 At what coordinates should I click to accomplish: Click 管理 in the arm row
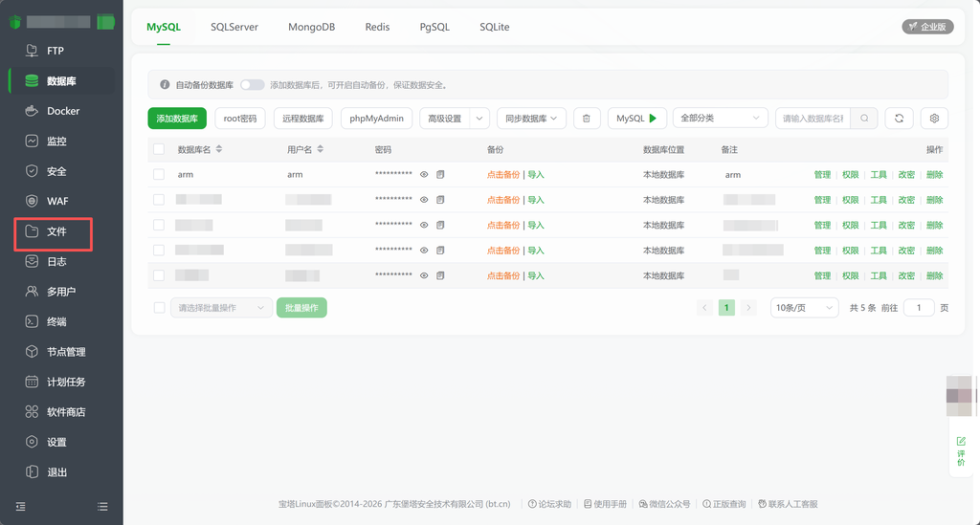(x=822, y=175)
